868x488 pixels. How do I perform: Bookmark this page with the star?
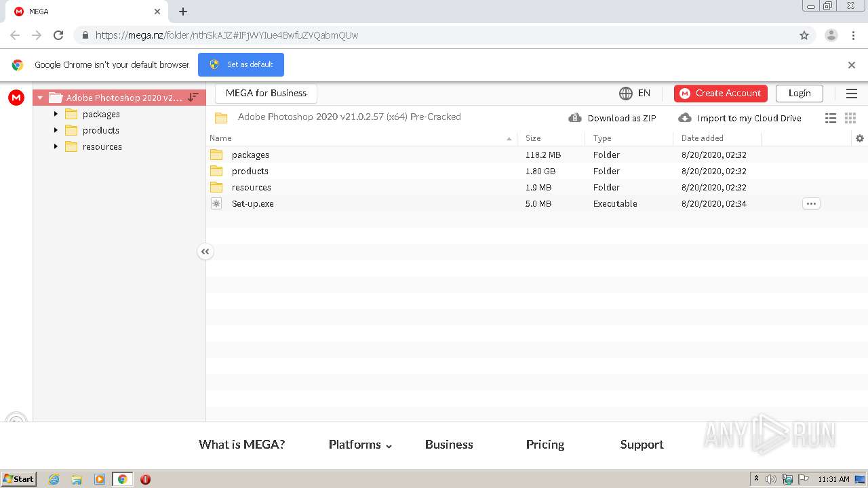click(804, 35)
